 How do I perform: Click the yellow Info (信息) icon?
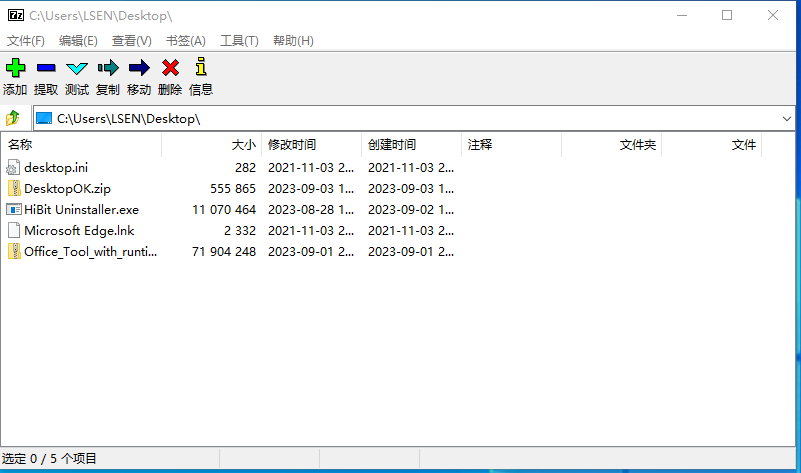point(201,67)
